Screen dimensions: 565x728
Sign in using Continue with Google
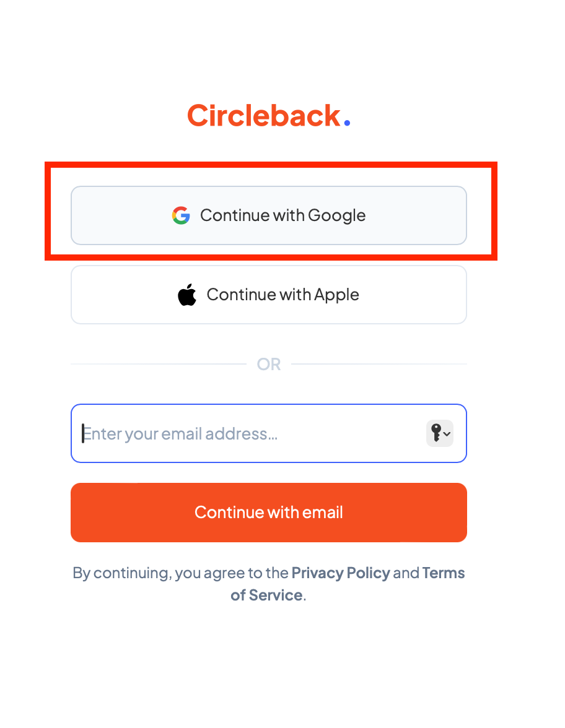click(x=269, y=215)
